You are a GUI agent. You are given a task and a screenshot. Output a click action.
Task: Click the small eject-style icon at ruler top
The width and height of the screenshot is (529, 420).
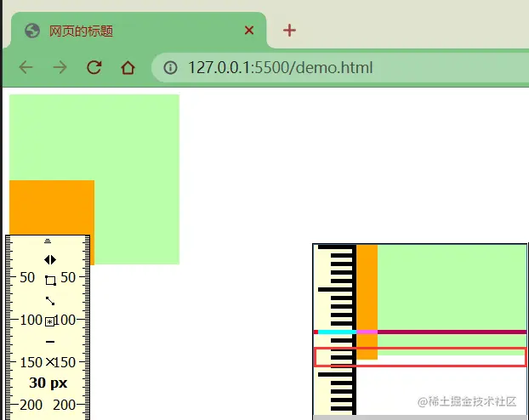(48, 241)
